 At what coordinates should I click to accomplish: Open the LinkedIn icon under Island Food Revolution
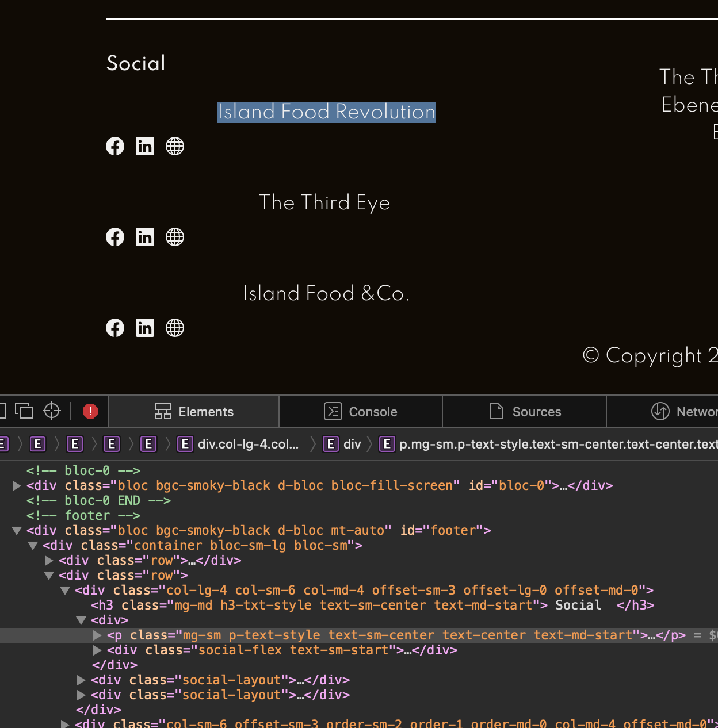pyautogui.click(x=145, y=146)
